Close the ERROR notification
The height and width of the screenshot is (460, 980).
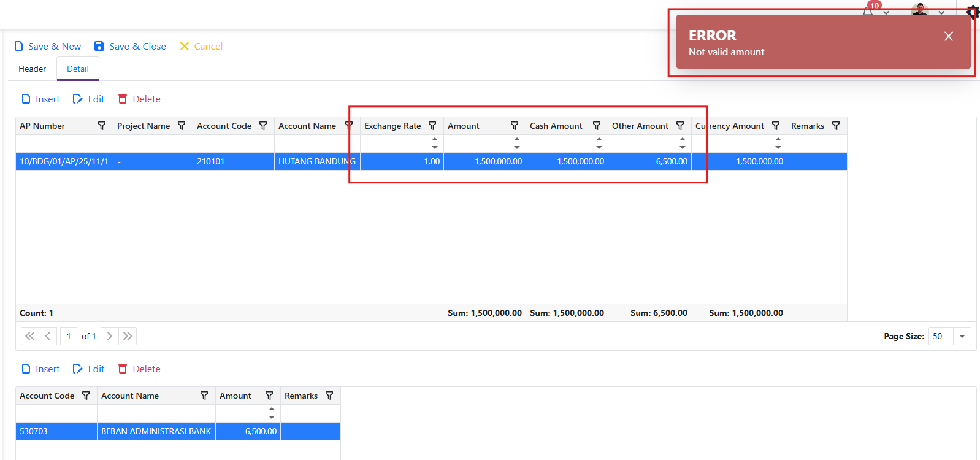pyautogui.click(x=949, y=36)
